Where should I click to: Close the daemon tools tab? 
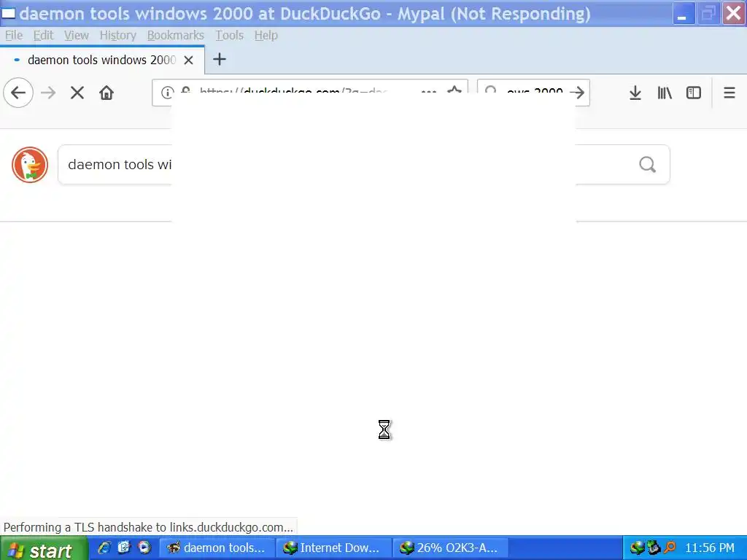coord(189,60)
